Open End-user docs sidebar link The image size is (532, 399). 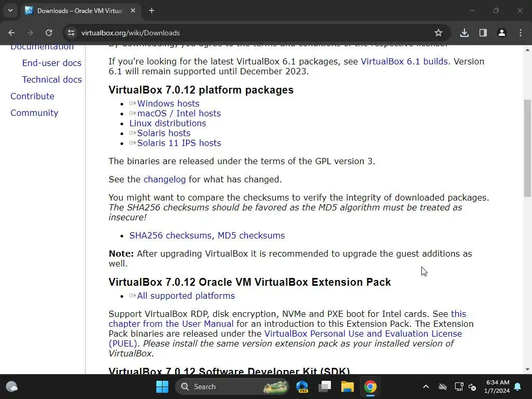click(x=52, y=63)
